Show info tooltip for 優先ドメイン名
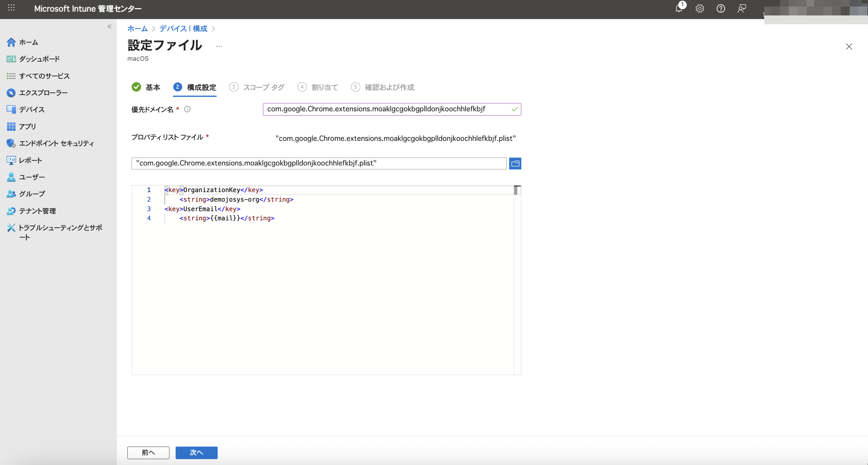This screenshot has height=465, width=868. coord(187,109)
